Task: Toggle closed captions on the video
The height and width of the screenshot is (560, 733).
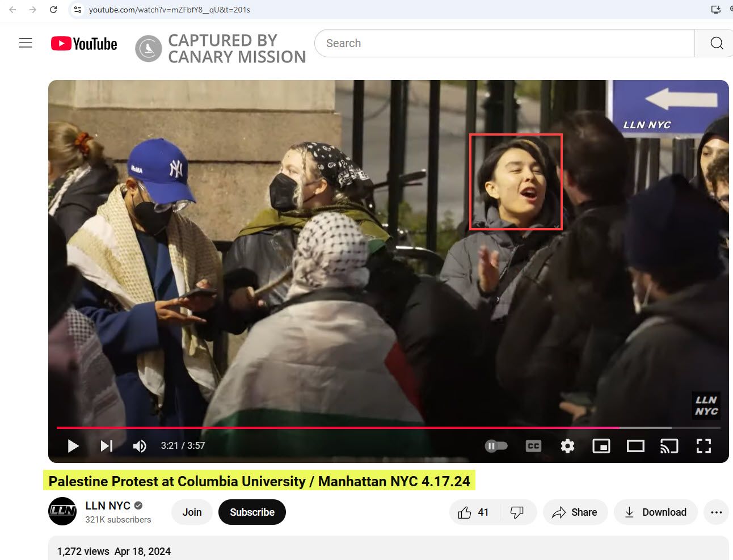Action: coord(533,446)
